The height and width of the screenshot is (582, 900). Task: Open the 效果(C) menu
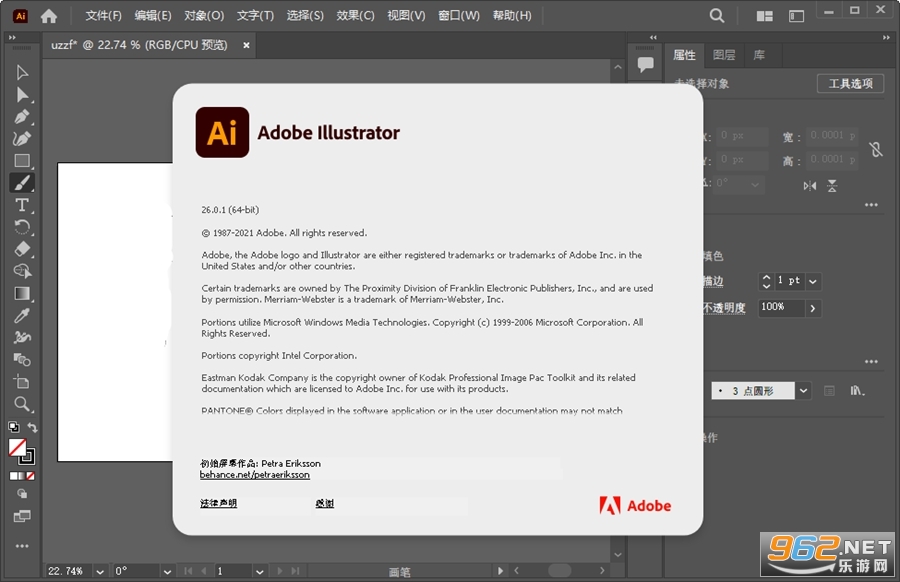click(x=355, y=15)
